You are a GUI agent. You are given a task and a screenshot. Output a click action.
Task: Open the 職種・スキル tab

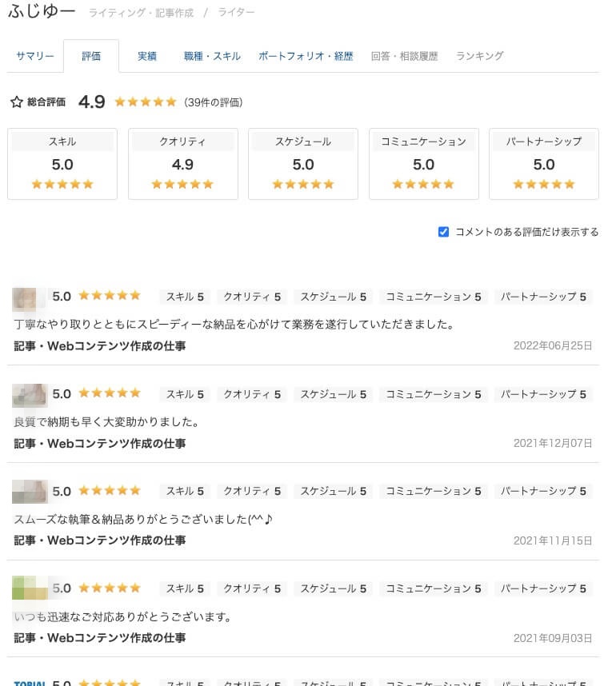212,56
